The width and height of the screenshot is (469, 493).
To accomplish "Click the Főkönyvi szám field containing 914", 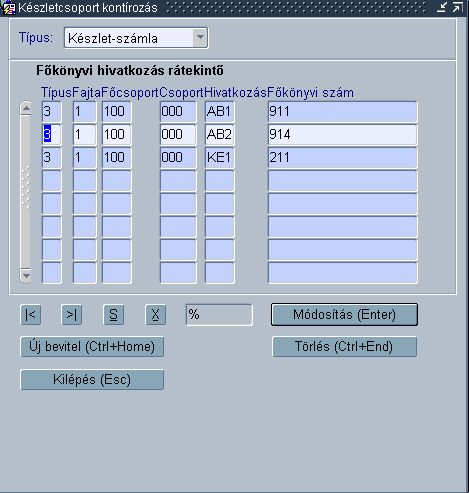I will (x=343, y=134).
